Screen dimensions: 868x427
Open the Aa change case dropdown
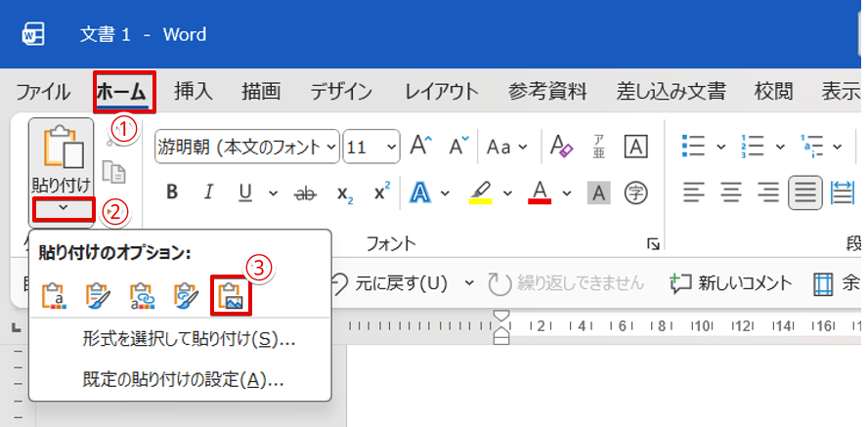(507, 147)
